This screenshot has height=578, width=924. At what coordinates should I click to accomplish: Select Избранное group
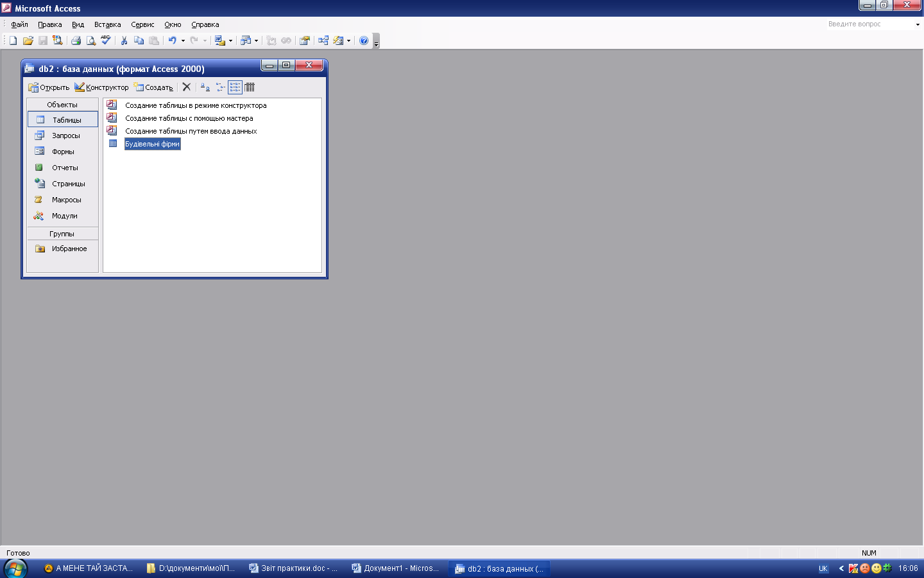[x=63, y=249]
